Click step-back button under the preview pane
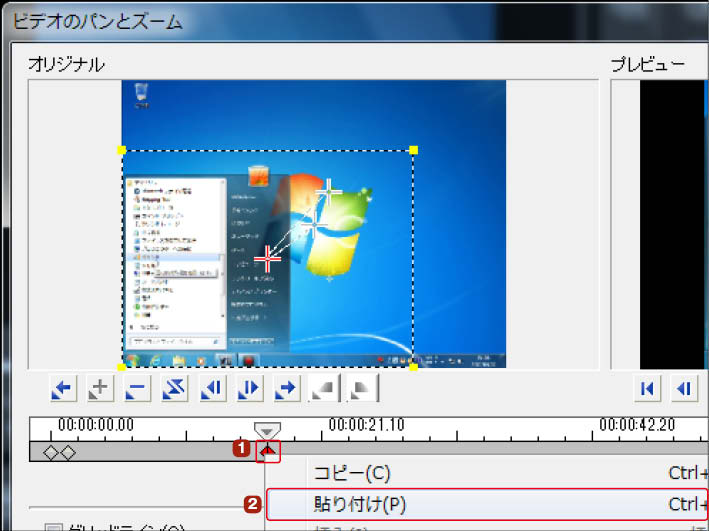Viewport: 709px width, 531px height. coord(685,388)
